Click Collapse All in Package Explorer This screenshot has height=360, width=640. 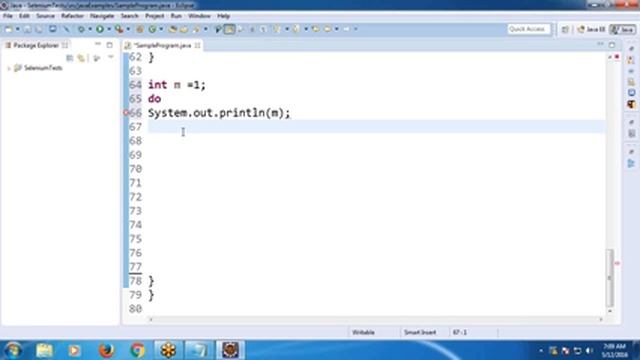click(70, 58)
